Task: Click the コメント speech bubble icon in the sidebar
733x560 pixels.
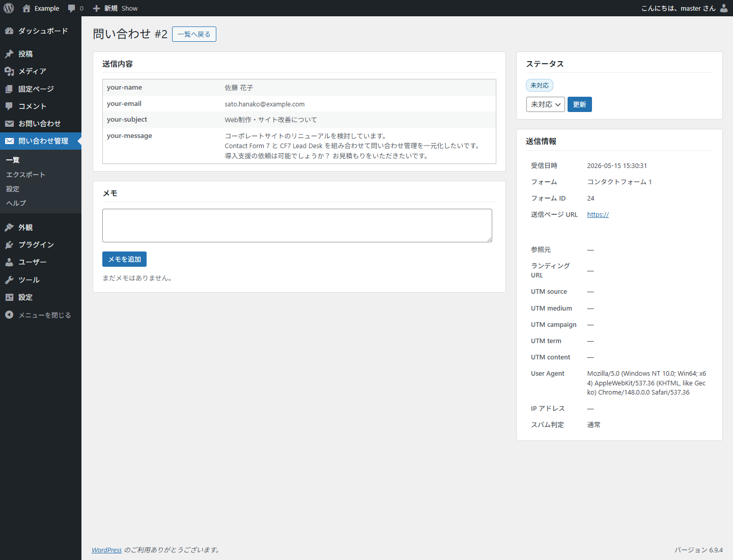Action: tap(9, 106)
